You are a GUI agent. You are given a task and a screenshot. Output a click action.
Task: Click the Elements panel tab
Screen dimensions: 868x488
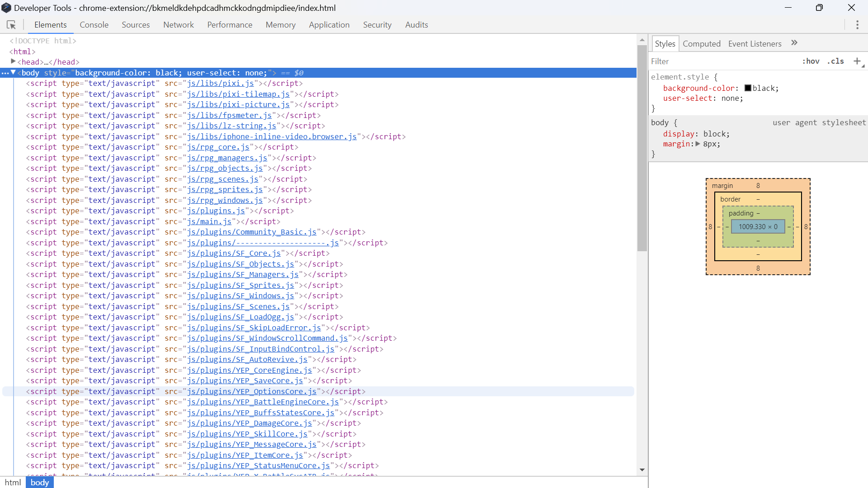coord(50,24)
